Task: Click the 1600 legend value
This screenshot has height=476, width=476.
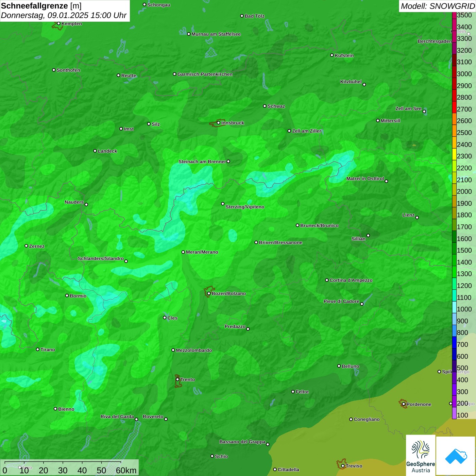Action: tap(464, 239)
